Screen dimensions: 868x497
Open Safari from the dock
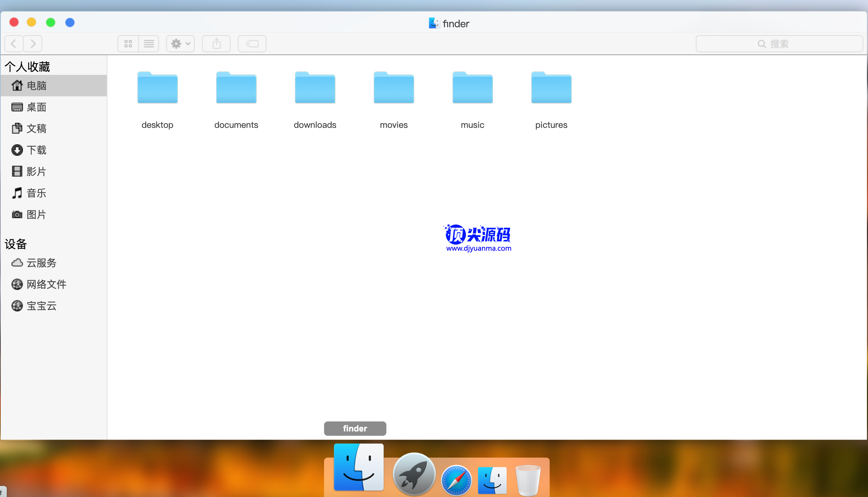[456, 480]
